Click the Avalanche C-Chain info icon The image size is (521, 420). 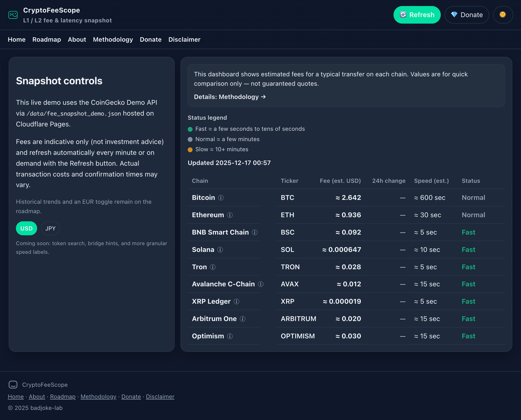(261, 284)
